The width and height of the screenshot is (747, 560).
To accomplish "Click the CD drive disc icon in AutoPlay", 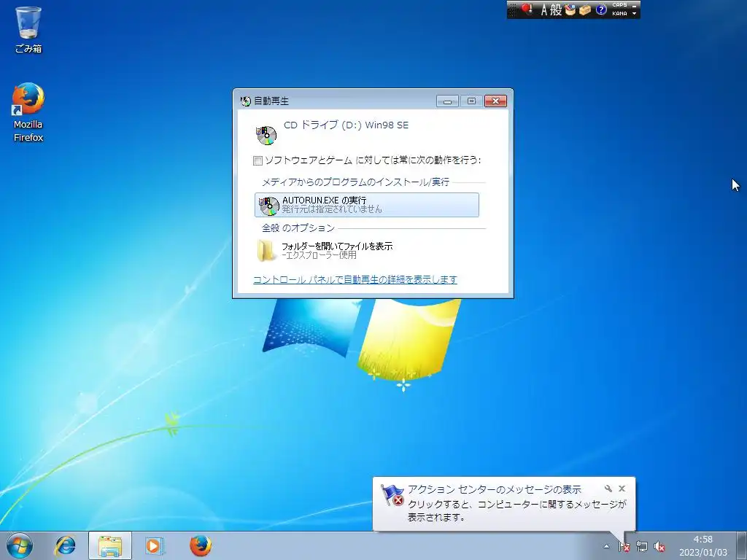I will 266,135.
